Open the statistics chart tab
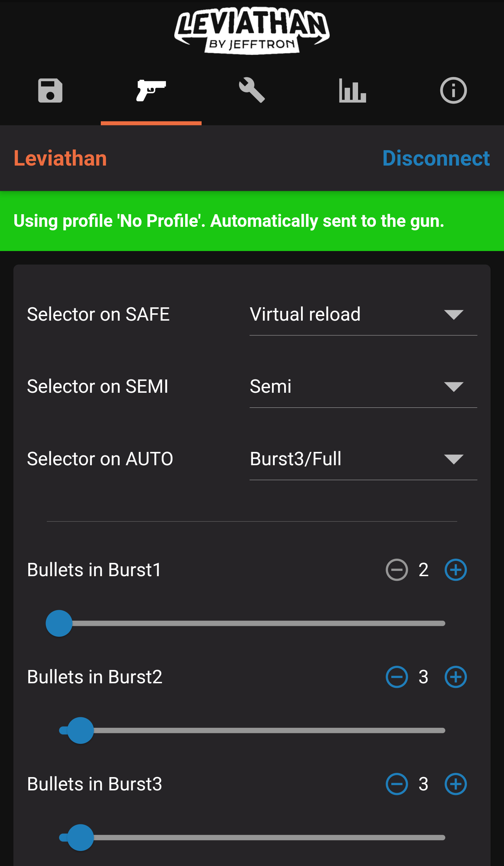504x866 pixels. [352, 91]
